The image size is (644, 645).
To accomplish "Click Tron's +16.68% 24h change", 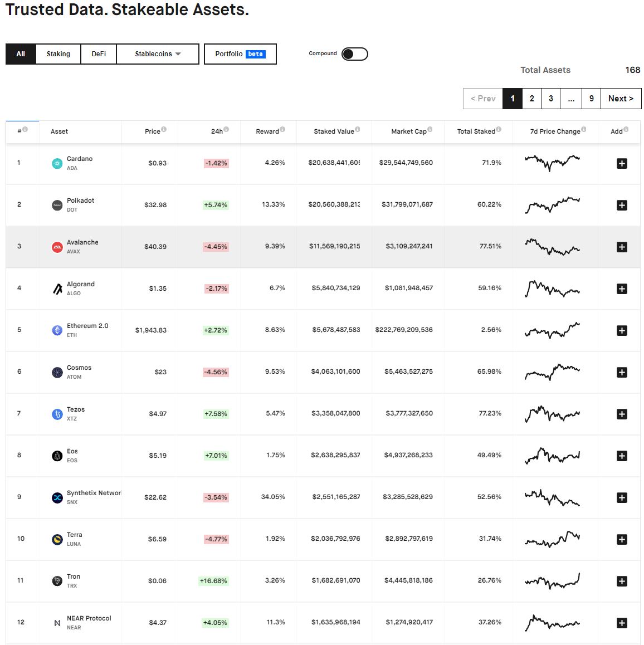I will coord(213,581).
